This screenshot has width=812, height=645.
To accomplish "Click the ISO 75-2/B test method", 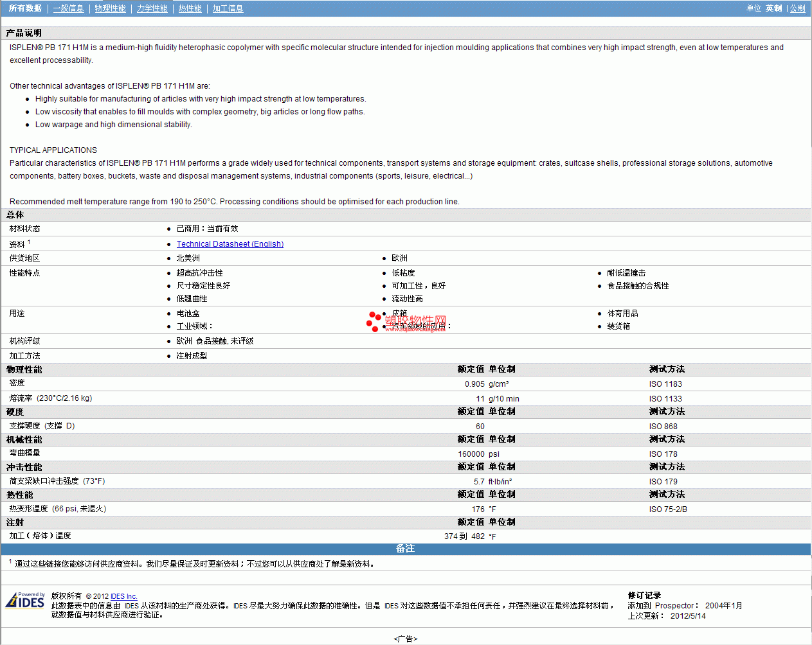I will [668, 509].
